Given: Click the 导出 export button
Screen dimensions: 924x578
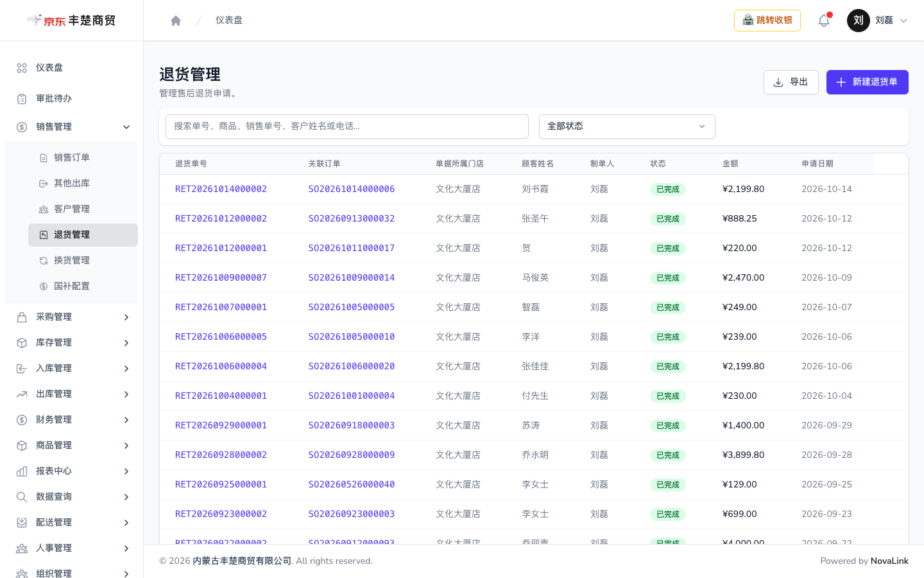Looking at the screenshot, I should click(791, 82).
